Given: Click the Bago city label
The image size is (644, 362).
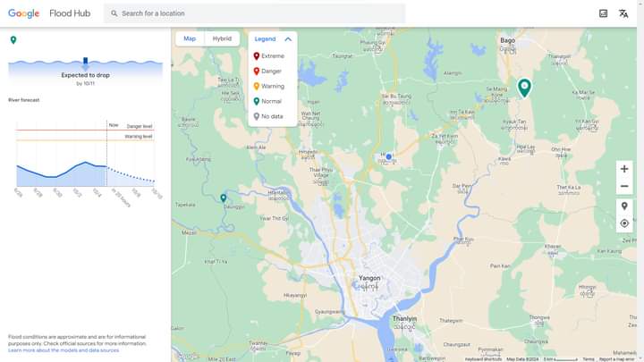Looking at the screenshot, I should (x=508, y=40).
